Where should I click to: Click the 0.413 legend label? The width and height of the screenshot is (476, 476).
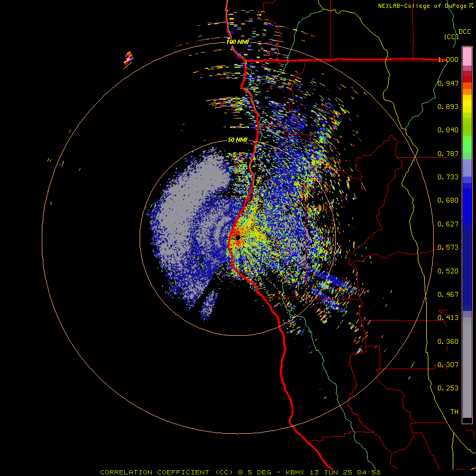(448, 318)
